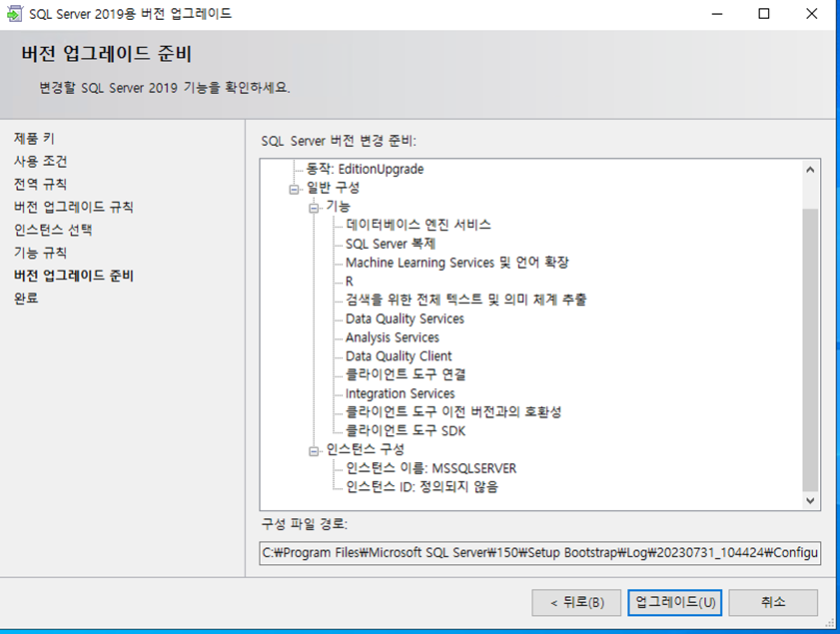The width and height of the screenshot is (840, 634).
Task: Click the 구성 파일 경로: label
Action: tap(305, 524)
